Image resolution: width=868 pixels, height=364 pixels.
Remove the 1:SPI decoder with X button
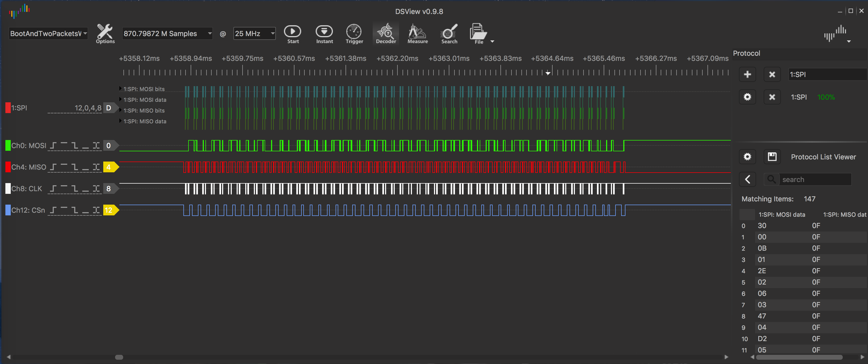click(772, 97)
